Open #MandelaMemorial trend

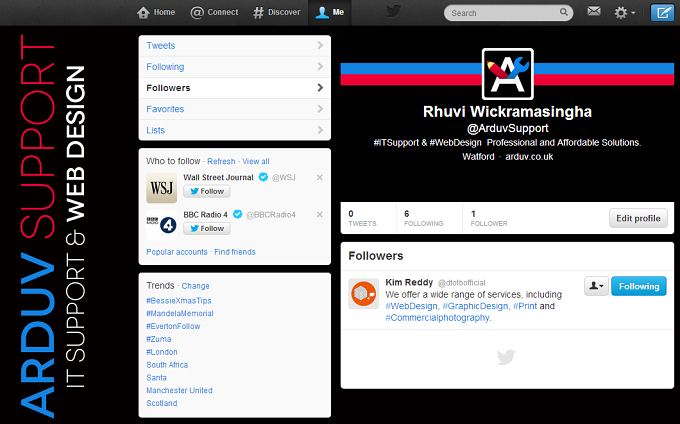180,313
